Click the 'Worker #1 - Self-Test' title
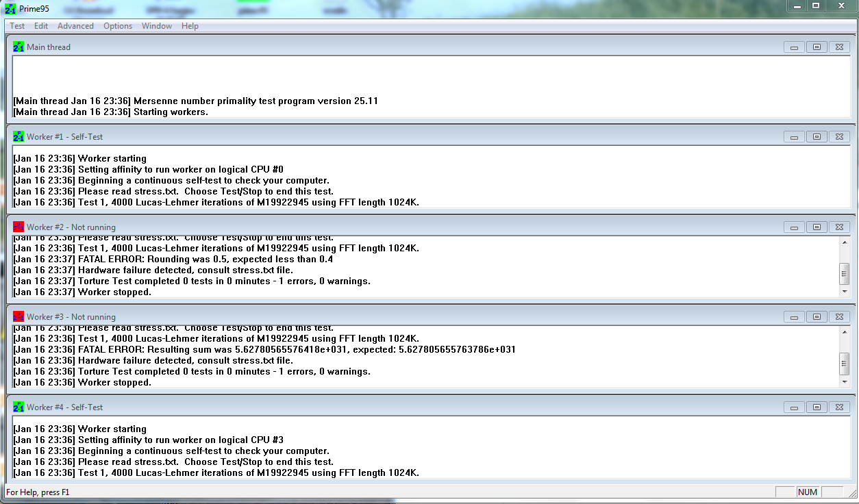This screenshot has width=859, height=504. click(65, 137)
